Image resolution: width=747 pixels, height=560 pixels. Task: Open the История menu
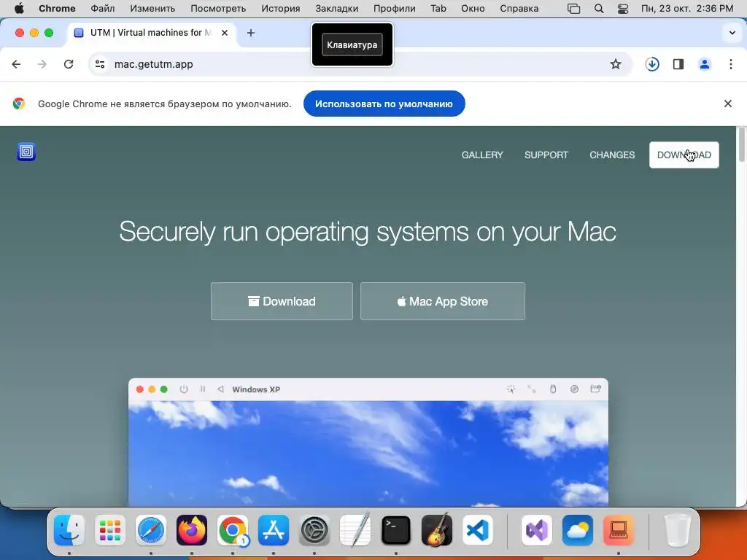click(281, 9)
